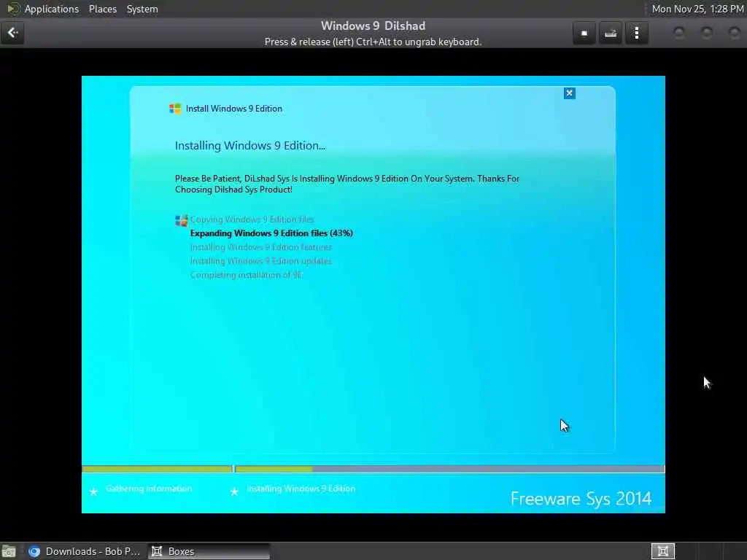
Task: Click the clock showing Mon Nov 25
Action: (x=697, y=9)
